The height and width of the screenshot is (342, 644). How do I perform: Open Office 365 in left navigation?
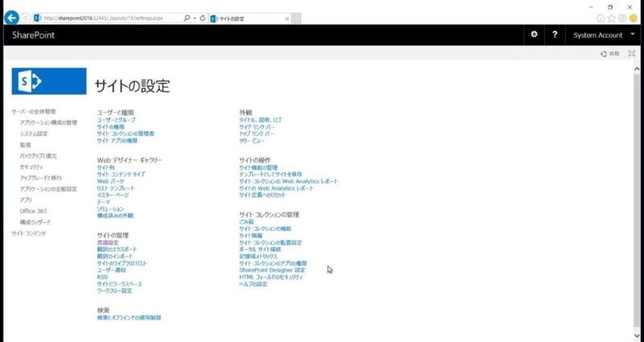pos(33,211)
